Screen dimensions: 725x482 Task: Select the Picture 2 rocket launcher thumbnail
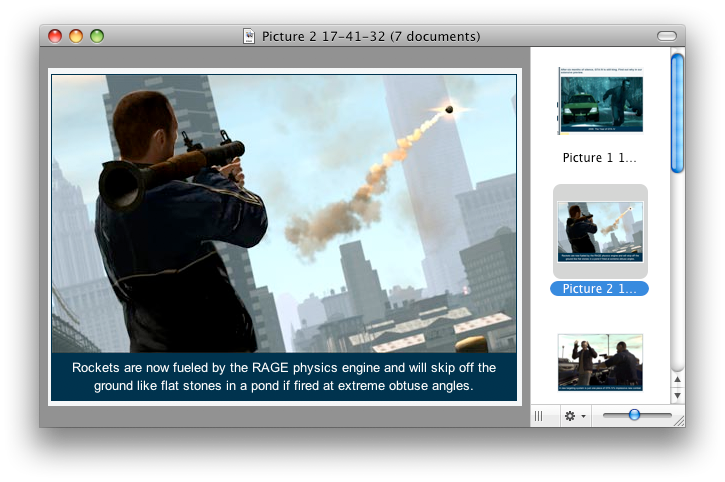pos(600,232)
